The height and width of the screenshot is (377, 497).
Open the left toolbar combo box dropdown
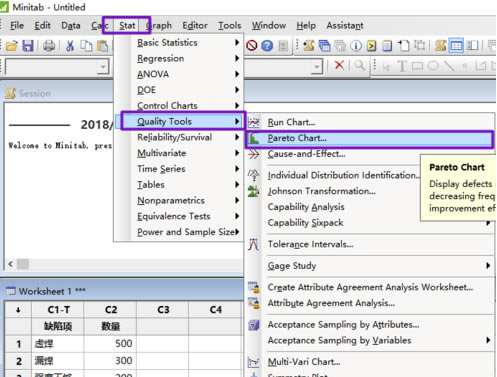[x=103, y=67]
